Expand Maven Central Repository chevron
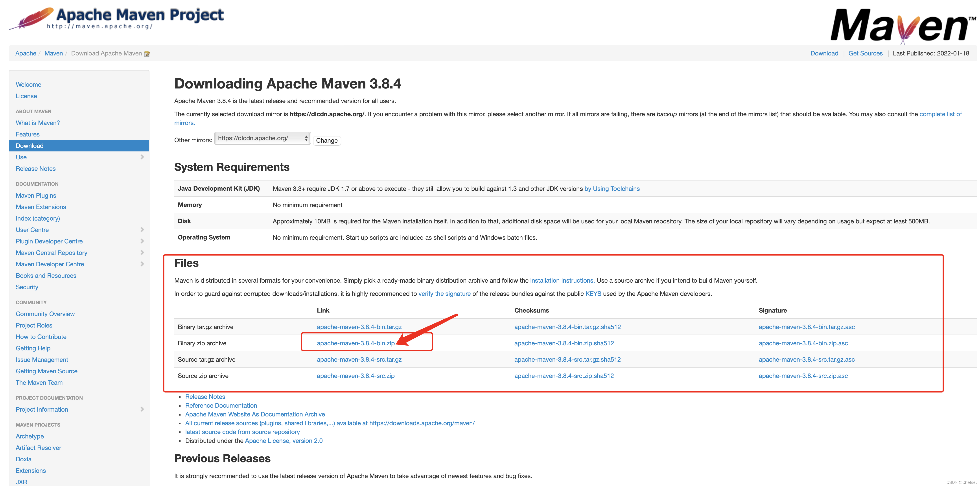 click(142, 252)
